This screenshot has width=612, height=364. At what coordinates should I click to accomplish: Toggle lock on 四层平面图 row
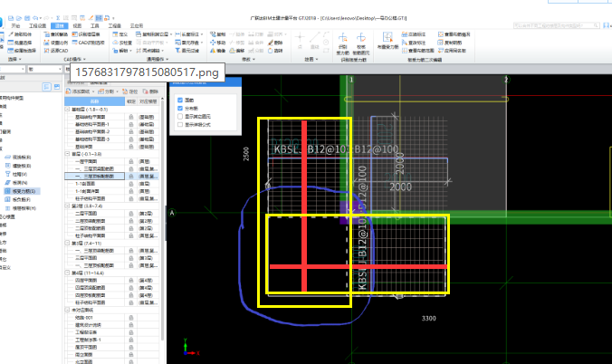pyautogui.click(x=131, y=281)
